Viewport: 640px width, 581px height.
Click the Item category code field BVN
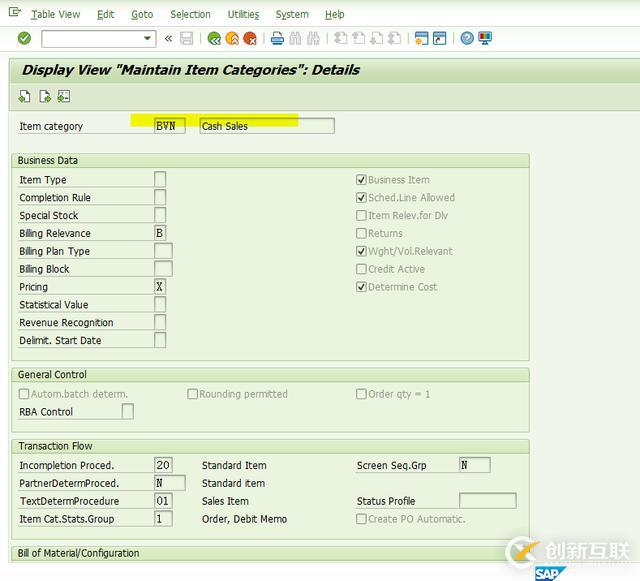[170, 126]
